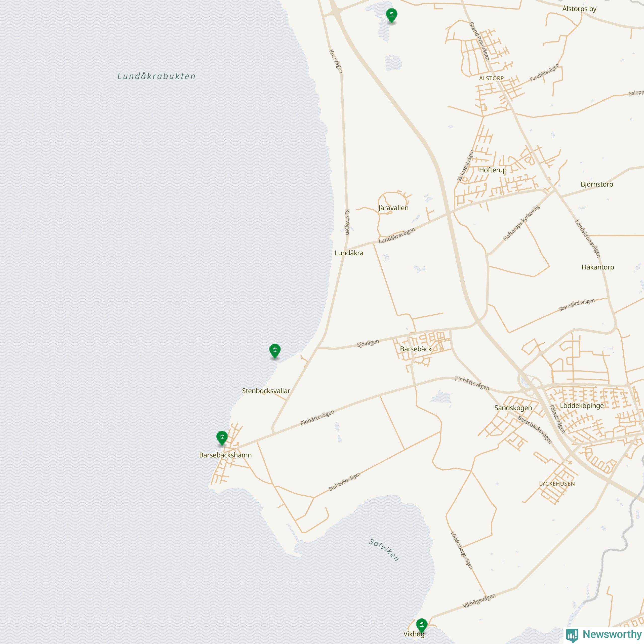Click the beach marker north of Järavallen
The height and width of the screenshot is (644, 644).
pos(391,15)
